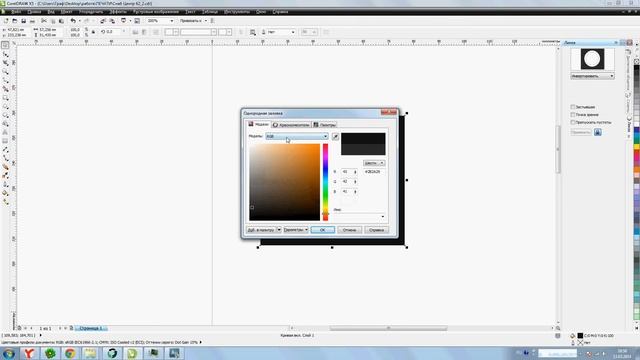Viewport: 640px width, 360px height.
Task: Open File Explorer folder icon on taskbar
Action: click(x=91, y=353)
